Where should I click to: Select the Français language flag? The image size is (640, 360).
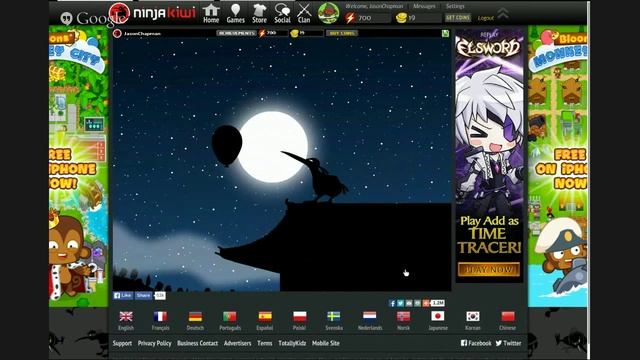click(160, 316)
